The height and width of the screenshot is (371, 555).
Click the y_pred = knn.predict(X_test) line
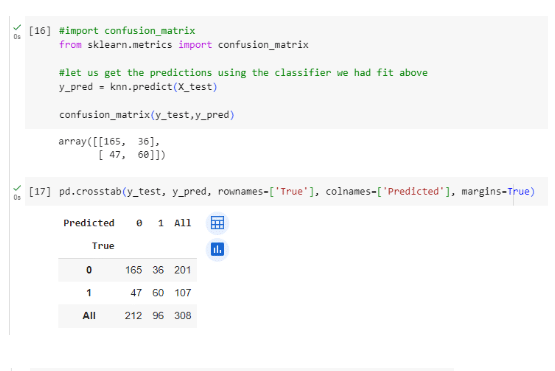(138, 87)
